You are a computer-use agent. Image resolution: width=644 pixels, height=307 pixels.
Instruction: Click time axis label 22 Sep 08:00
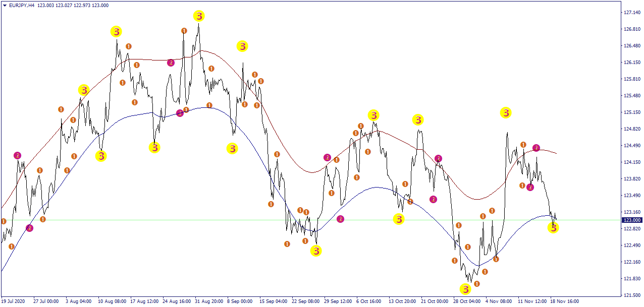tap(306, 301)
